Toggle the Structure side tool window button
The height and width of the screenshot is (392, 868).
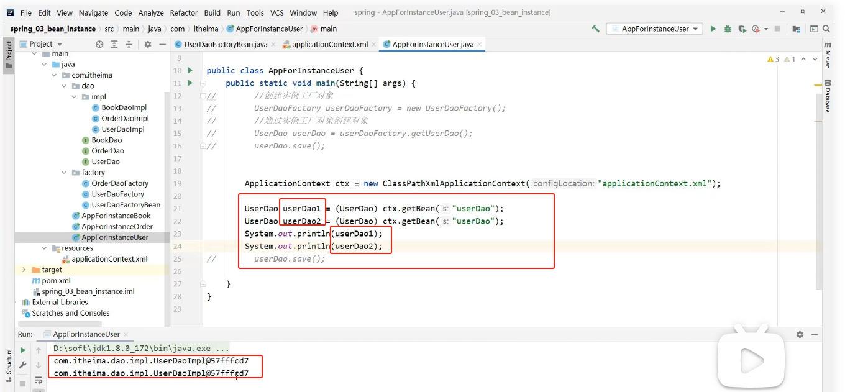[9, 365]
